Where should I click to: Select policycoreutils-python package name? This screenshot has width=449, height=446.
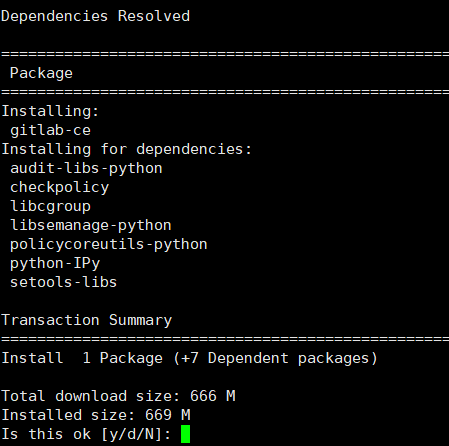click(109, 244)
